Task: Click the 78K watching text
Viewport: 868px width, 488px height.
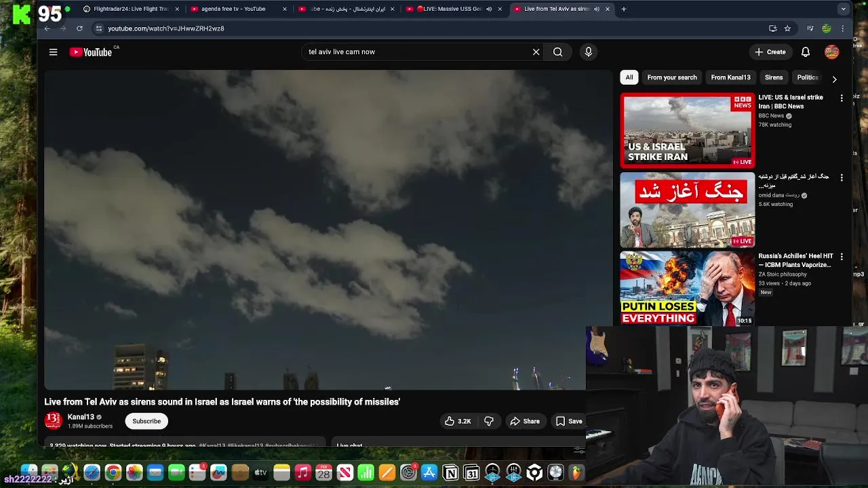Action: pyautogui.click(x=774, y=125)
